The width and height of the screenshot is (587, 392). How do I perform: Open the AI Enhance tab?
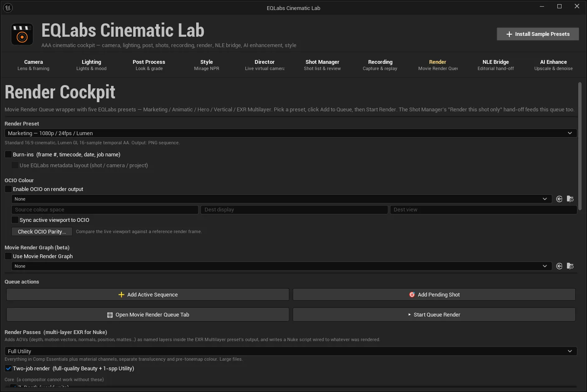click(554, 65)
